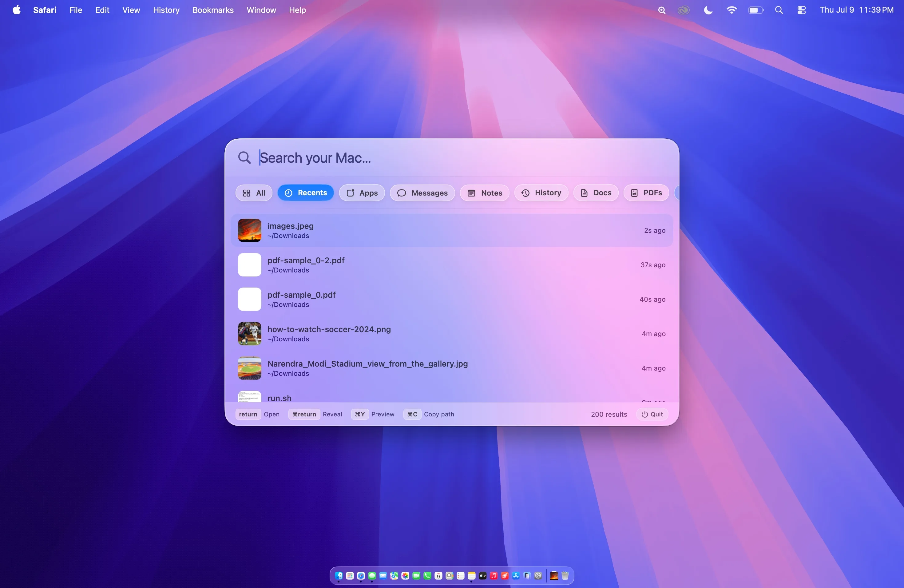Click the Quit button

tap(652, 415)
